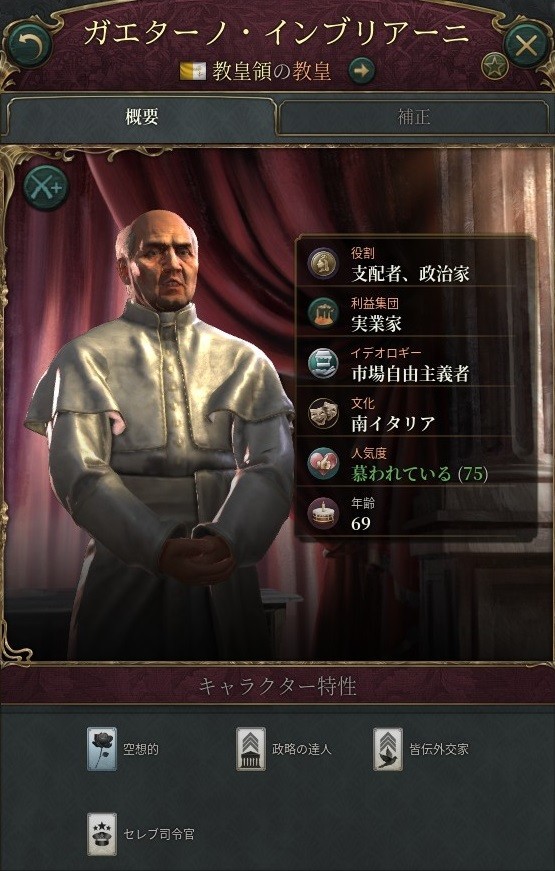Select the 皆伝外交家 trait icon
This screenshot has width=555, height=871.
[x=387, y=749]
